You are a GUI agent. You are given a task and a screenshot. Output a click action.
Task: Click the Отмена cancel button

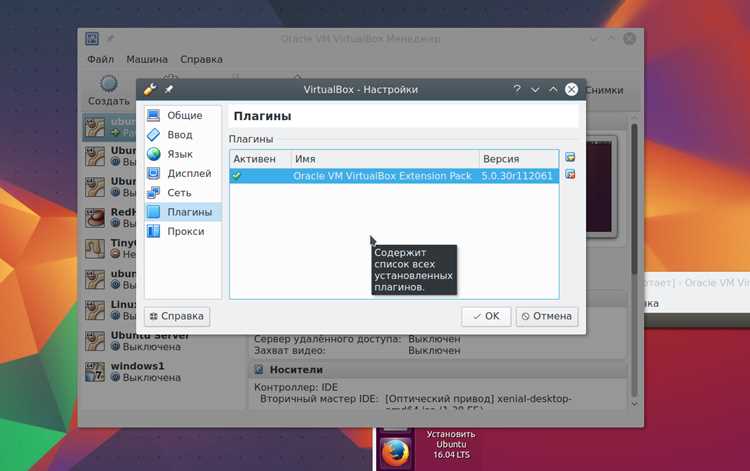(547, 316)
